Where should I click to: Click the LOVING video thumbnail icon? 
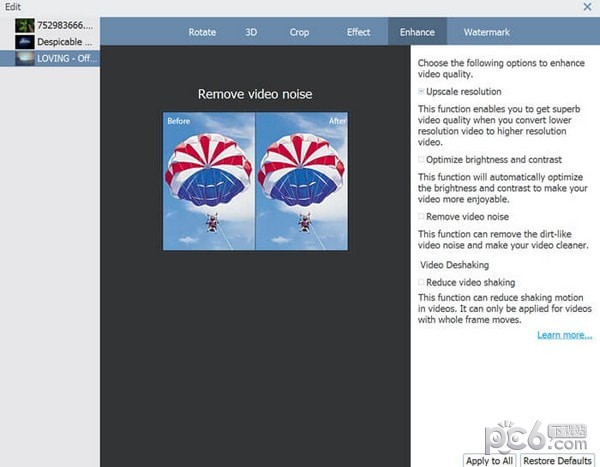[x=26, y=59]
